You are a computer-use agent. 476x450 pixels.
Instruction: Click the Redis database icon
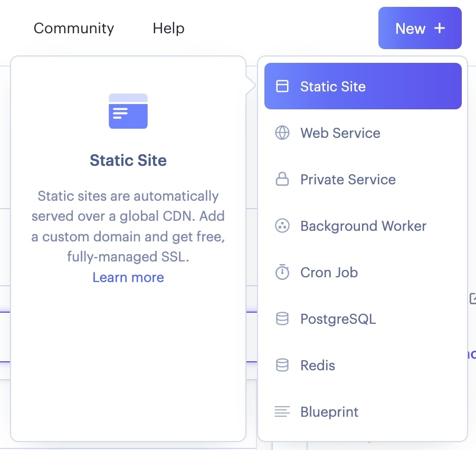[282, 365]
